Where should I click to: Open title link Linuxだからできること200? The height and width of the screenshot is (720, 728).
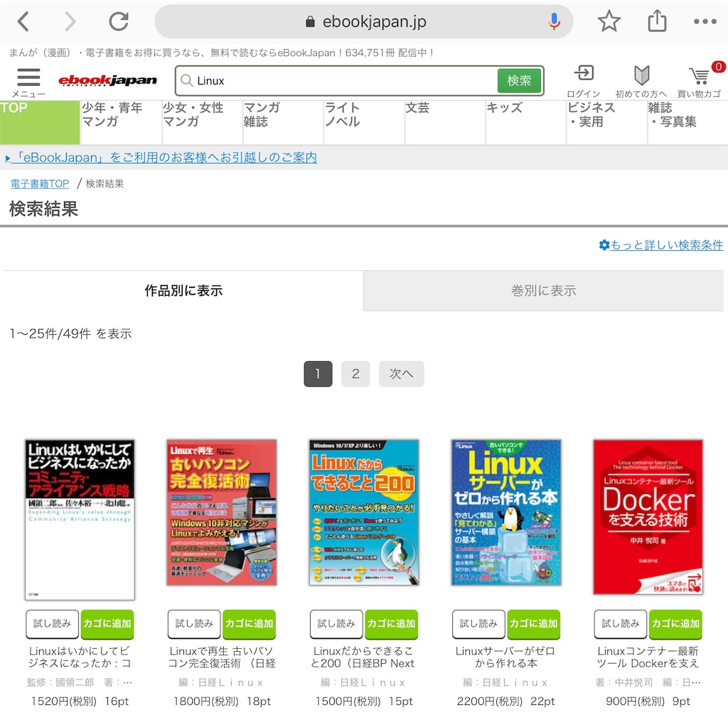point(363,657)
